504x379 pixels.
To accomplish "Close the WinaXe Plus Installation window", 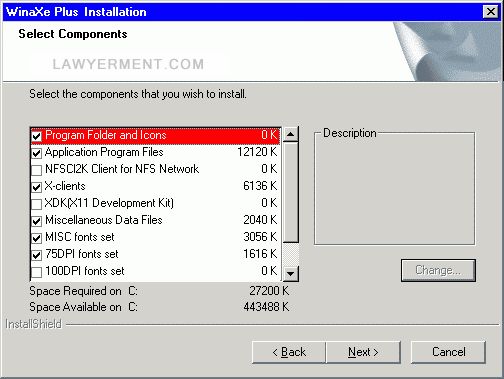I will pyautogui.click(x=491, y=12).
